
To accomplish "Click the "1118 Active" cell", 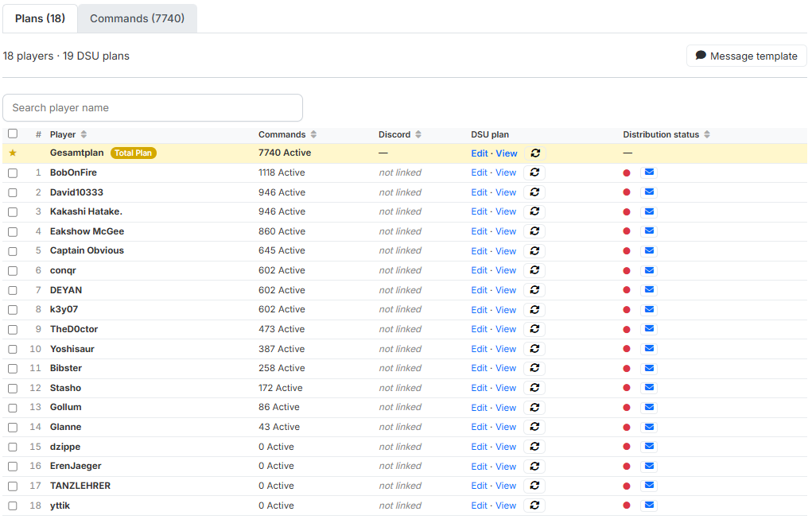I will pos(282,172).
